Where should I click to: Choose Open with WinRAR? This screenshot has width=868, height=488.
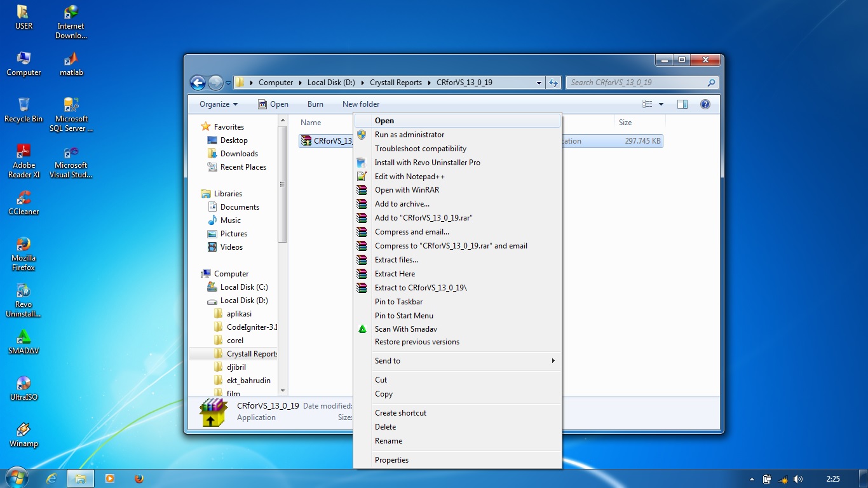coord(458,190)
